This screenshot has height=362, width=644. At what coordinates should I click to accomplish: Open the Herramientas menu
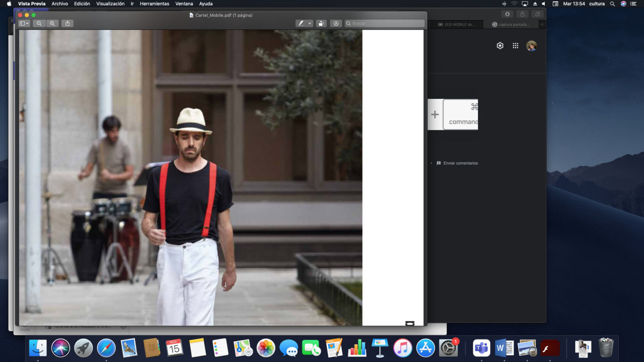pyautogui.click(x=154, y=4)
